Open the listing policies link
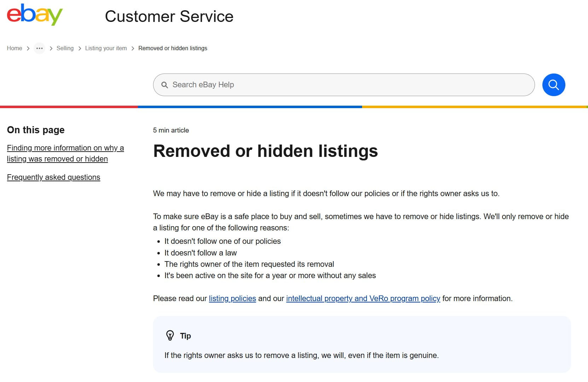 (x=232, y=298)
